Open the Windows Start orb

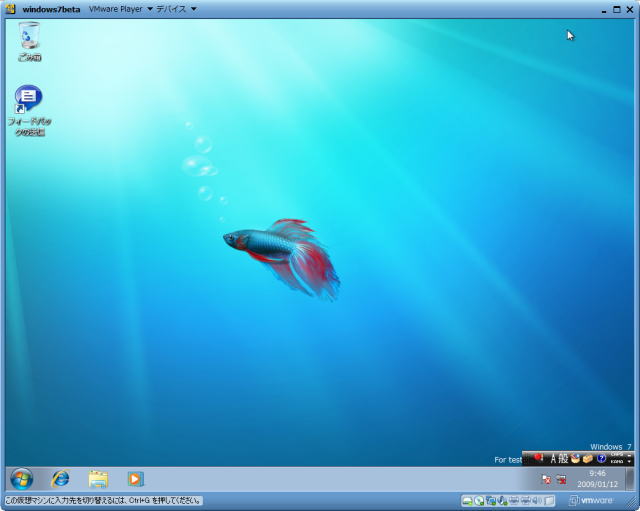(22, 479)
